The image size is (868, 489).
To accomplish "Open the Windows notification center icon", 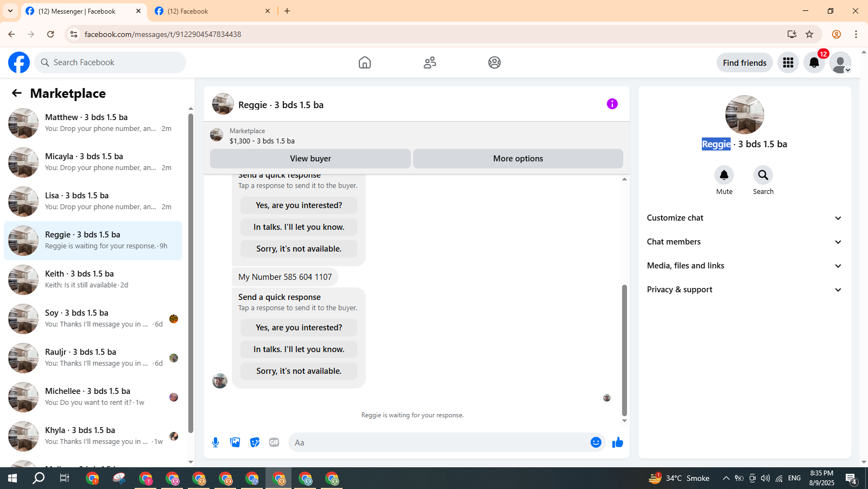I will 851,478.
